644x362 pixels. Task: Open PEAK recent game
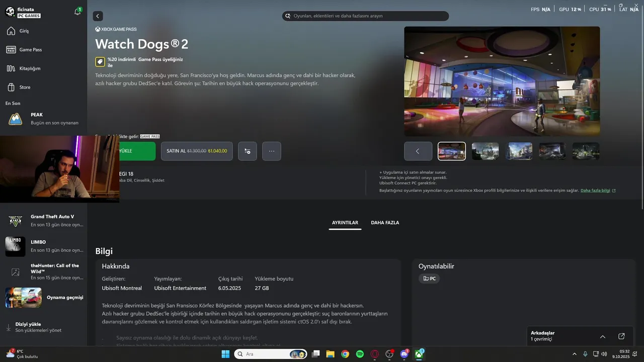click(x=43, y=119)
